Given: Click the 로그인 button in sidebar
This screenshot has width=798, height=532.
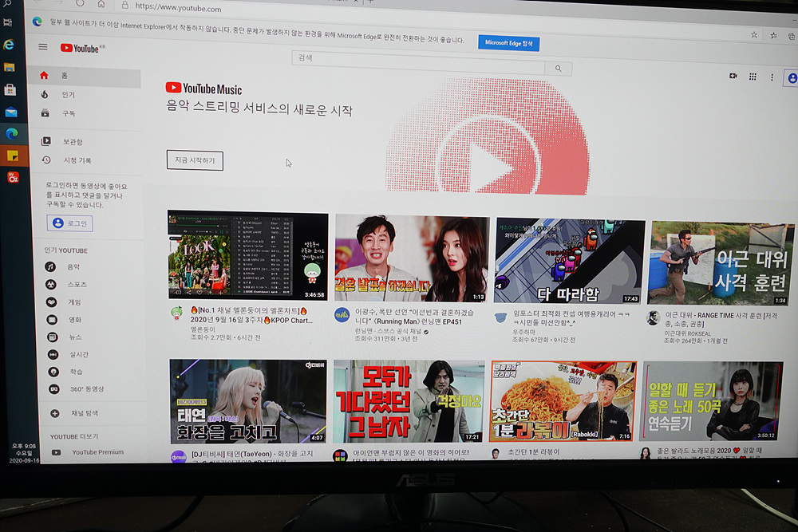Looking at the screenshot, I should coord(70,223).
